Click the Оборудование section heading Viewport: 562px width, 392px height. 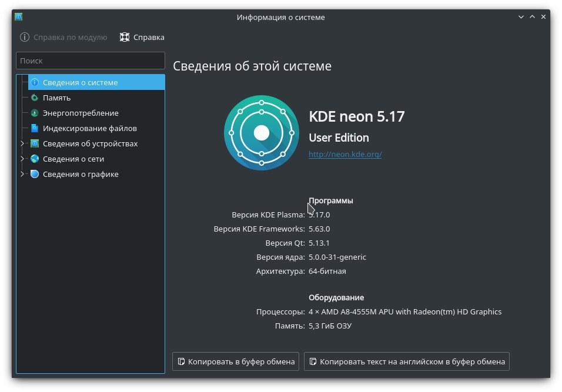point(336,297)
